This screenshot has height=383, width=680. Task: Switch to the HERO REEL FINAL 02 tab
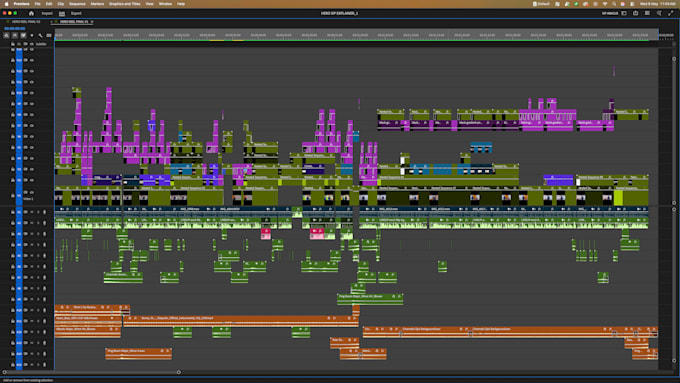pyautogui.click(x=26, y=22)
